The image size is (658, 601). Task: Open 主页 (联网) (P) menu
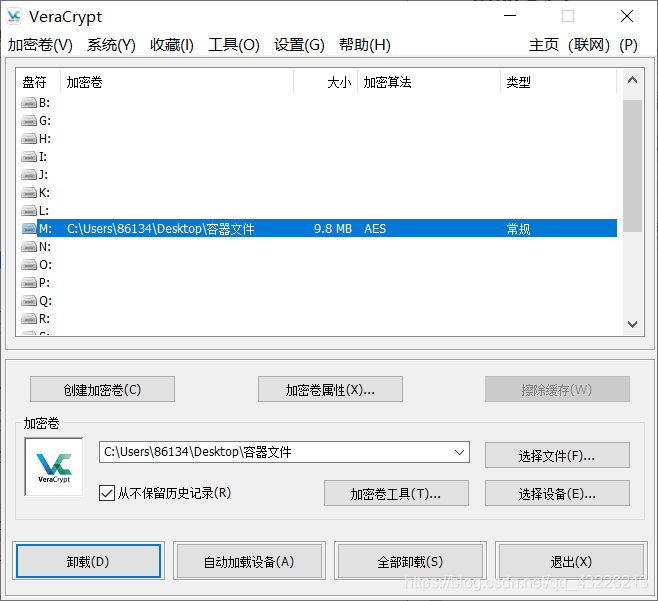(x=583, y=45)
